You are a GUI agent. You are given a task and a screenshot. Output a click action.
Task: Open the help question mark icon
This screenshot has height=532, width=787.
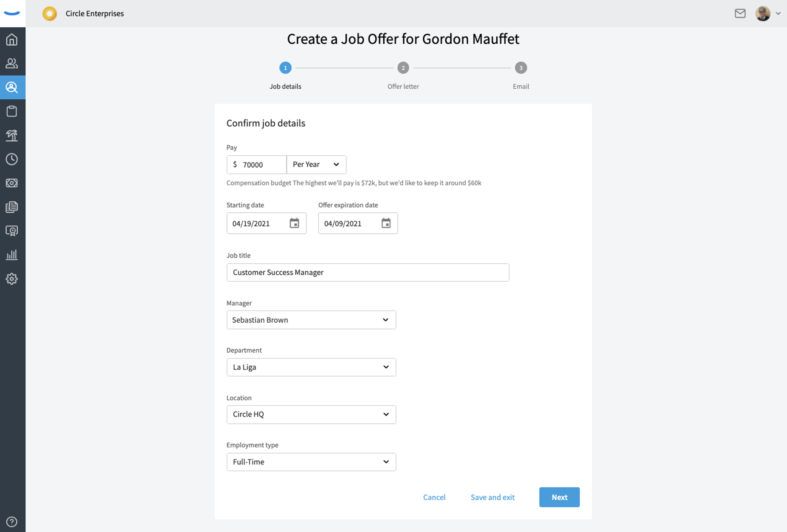pyautogui.click(x=12, y=522)
